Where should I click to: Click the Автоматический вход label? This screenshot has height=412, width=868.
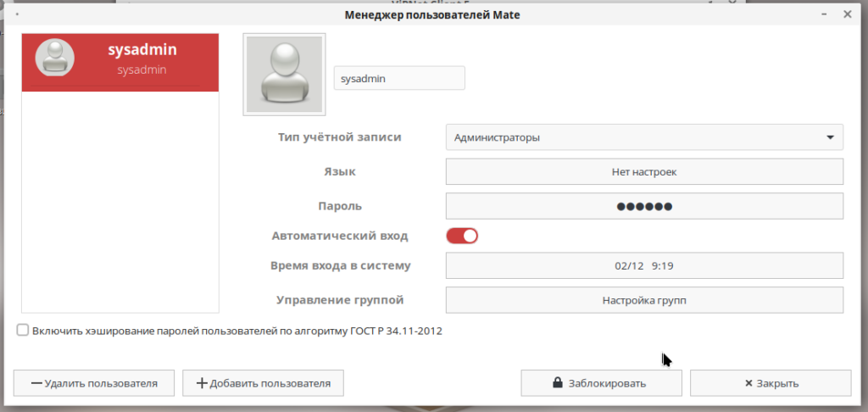pyautogui.click(x=340, y=236)
